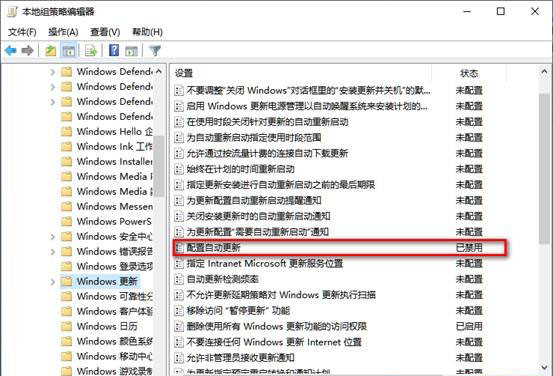Image resolution: width=553 pixels, height=376 pixels.
Task: Click the tree pane vertical scrollbar thumb
Action: click(x=159, y=166)
